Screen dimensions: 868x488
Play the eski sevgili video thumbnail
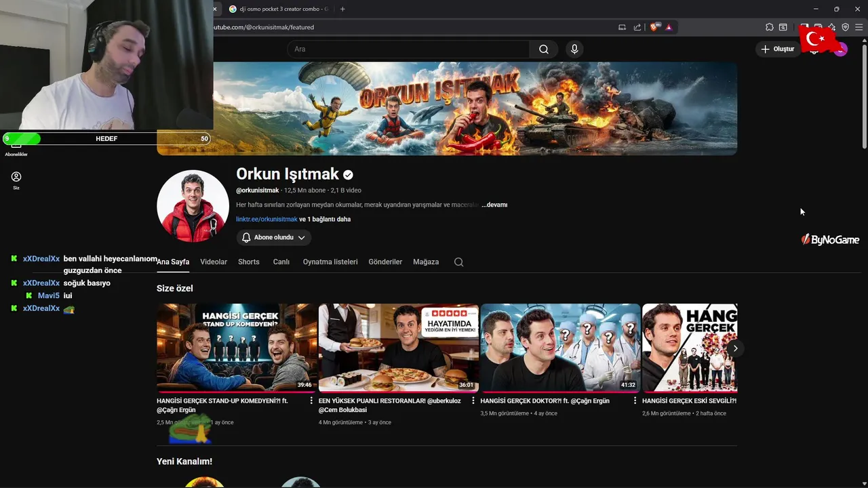[690, 348]
